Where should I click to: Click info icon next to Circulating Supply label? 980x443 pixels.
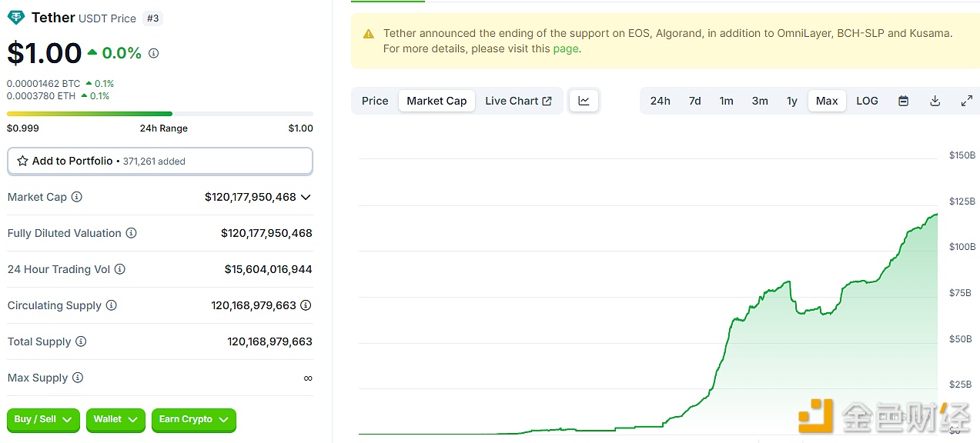[111, 305]
